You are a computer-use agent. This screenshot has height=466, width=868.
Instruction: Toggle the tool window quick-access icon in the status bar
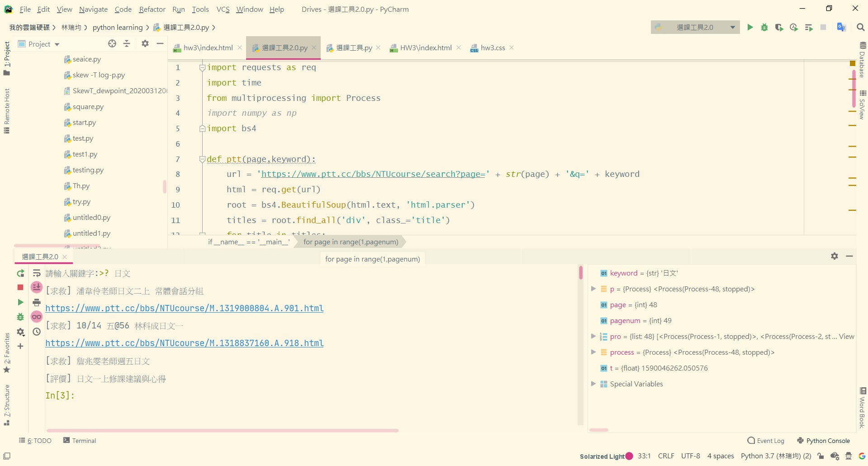[7, 456]
